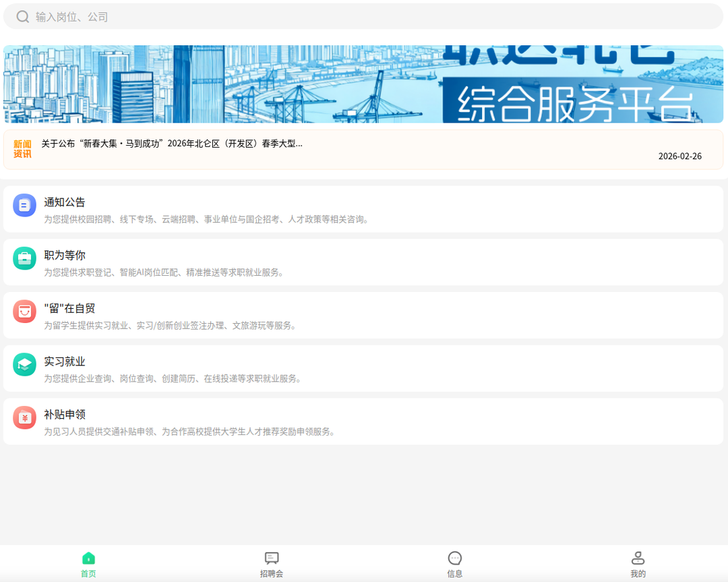Viewport: 728px width, 582px height.
Task: Click the 补贴申领 yellow subsidy icon
Action: pos(24,417)
